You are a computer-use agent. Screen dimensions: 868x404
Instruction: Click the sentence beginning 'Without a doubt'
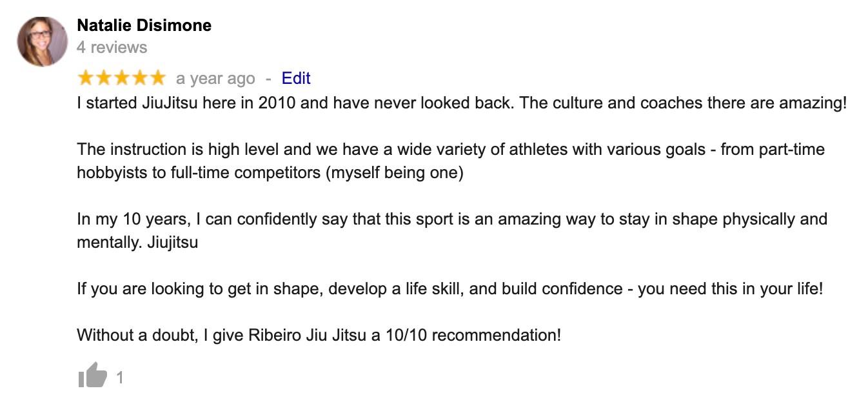coord(319,336)
